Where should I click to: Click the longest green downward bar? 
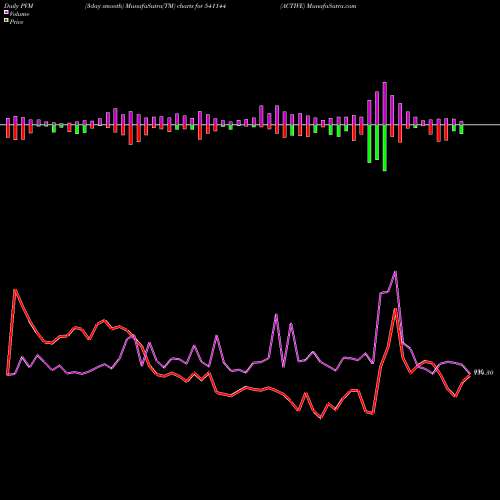[385, 148]
